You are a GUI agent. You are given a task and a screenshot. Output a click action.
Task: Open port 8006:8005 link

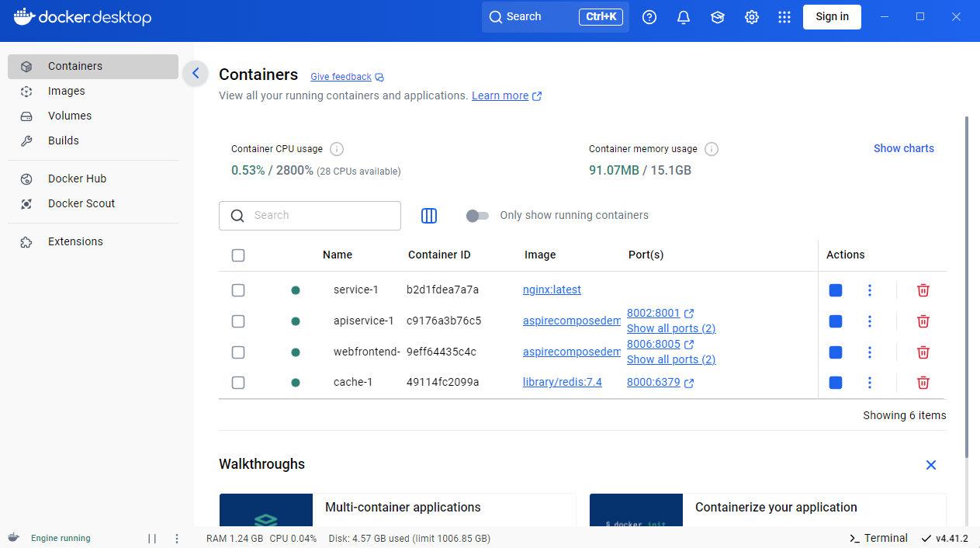point(660,345)
